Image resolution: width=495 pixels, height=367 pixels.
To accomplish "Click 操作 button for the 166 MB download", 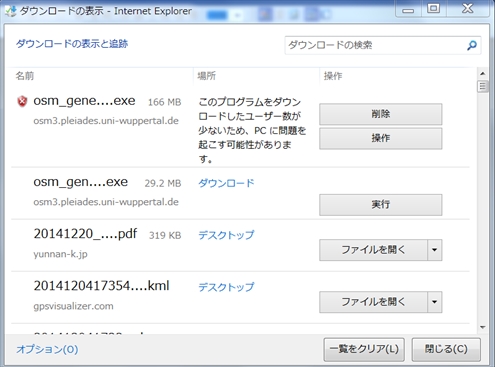I will 381,138.
